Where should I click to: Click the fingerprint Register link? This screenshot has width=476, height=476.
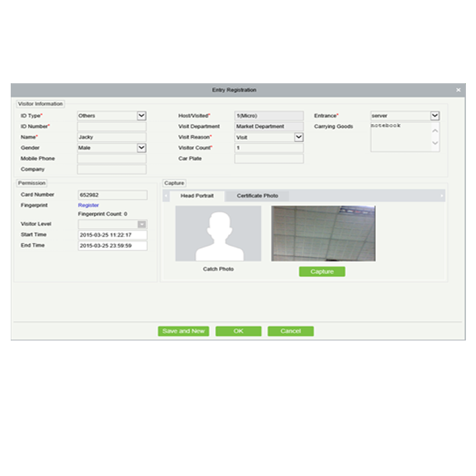(88, 205)
